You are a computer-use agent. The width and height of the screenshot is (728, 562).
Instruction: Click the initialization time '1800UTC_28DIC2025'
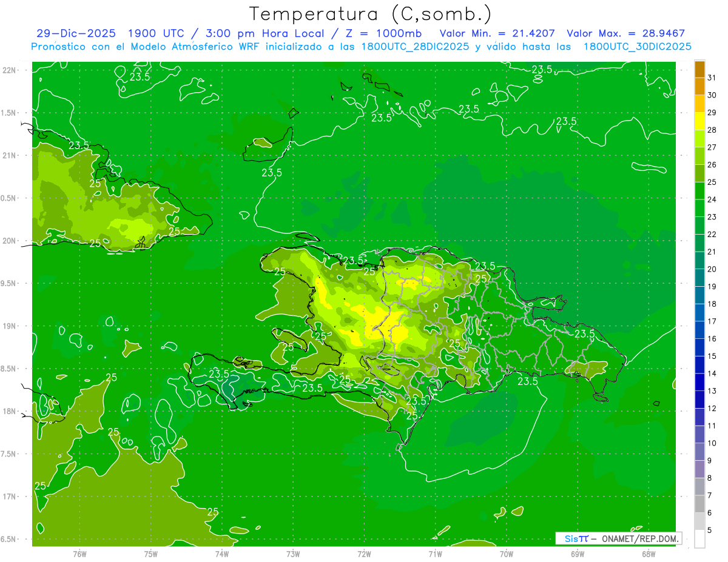coord(409,47)
